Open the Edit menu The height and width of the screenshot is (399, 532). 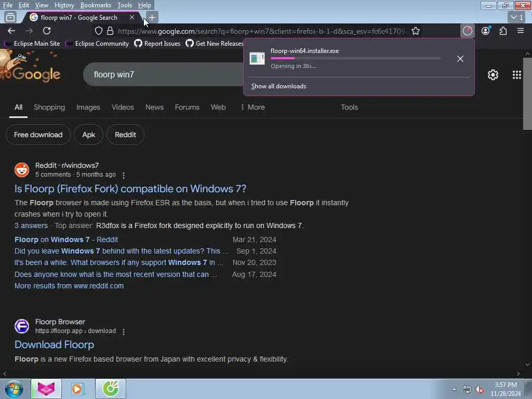(x=23, y=5)
